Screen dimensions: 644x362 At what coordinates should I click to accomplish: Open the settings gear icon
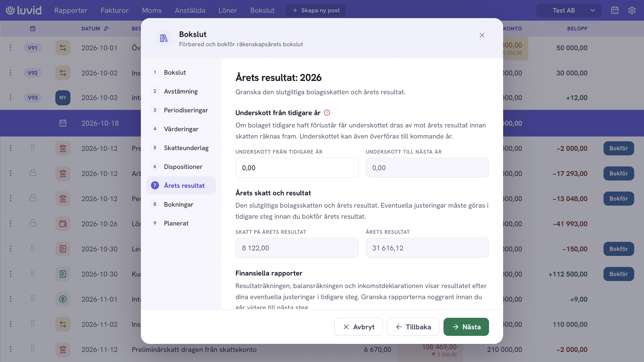pos(632,10)
